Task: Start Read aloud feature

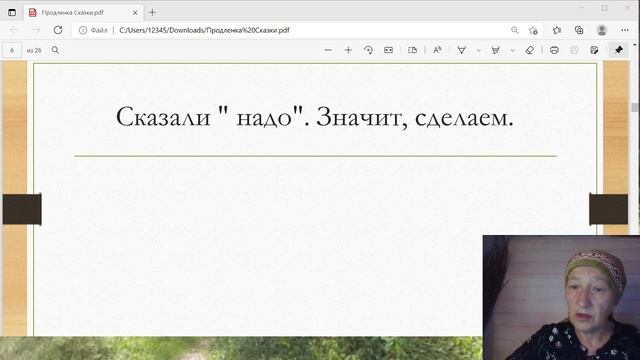Action: click(x=437, y=50)
